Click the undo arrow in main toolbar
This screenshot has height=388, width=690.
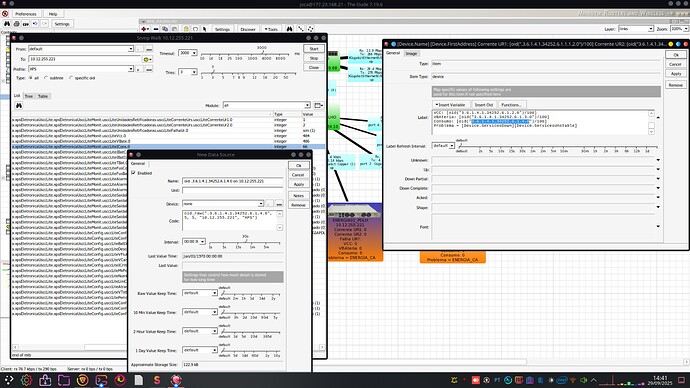[35, 24]
